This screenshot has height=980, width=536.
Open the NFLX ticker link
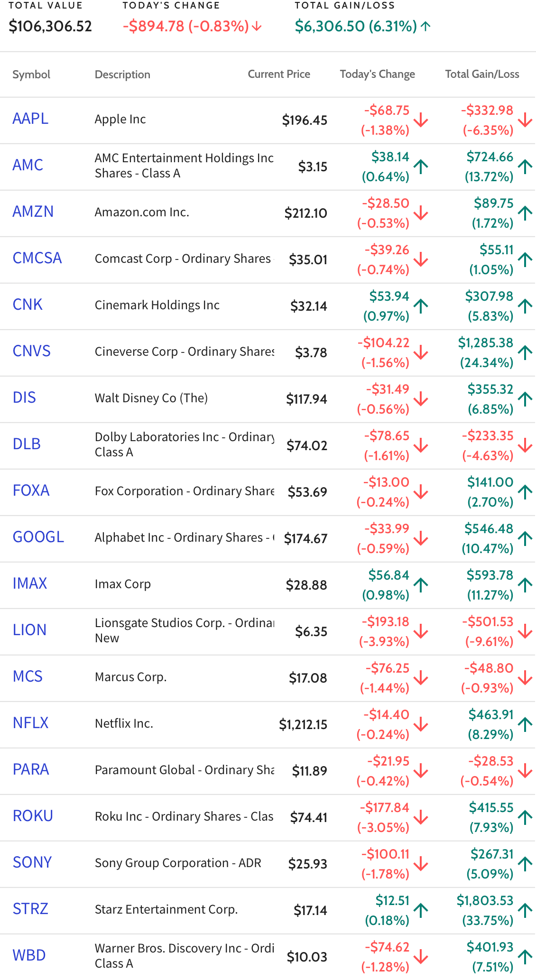coord(31,723)
